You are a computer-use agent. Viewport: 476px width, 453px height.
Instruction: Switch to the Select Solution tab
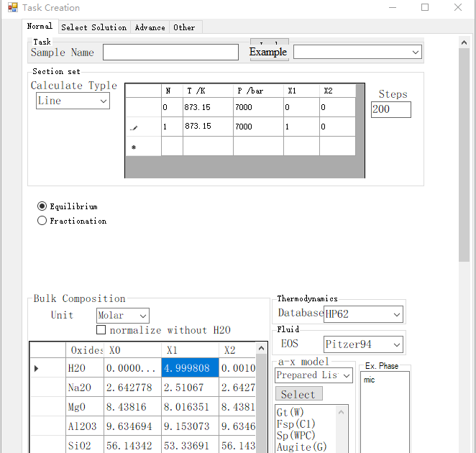tap(93, 27)
